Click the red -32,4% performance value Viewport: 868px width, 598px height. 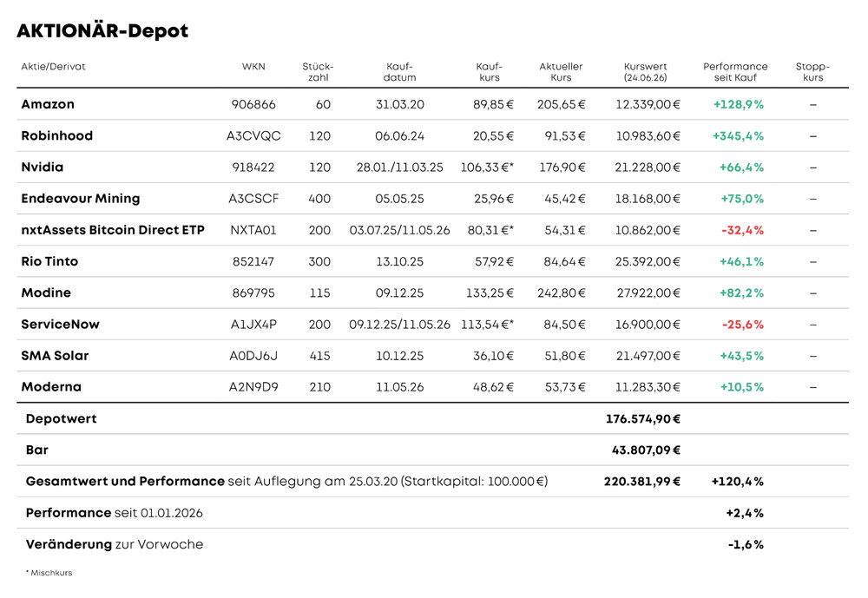(742, 230)
